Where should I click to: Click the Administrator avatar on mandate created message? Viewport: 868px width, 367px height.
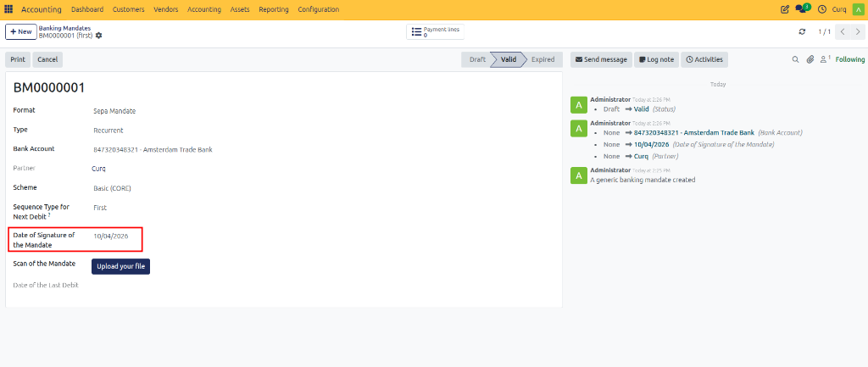578,175
